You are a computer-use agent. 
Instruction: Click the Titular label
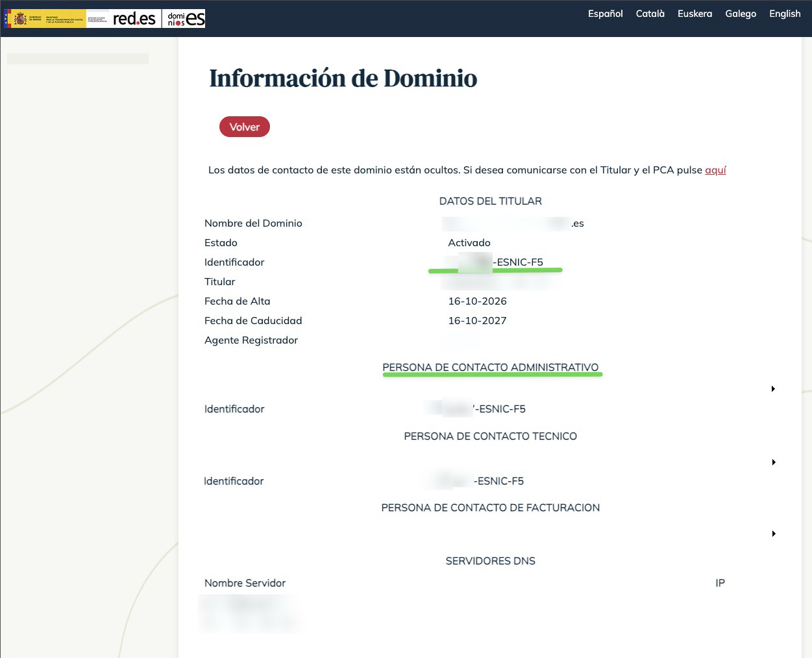pos(219,282)
